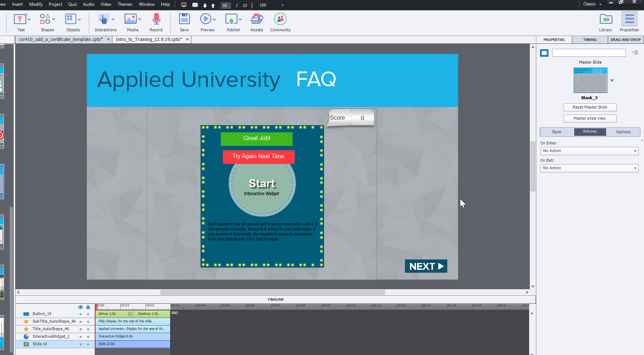Open the Library panel
The image size is (644, 355).
pos(606,19)
